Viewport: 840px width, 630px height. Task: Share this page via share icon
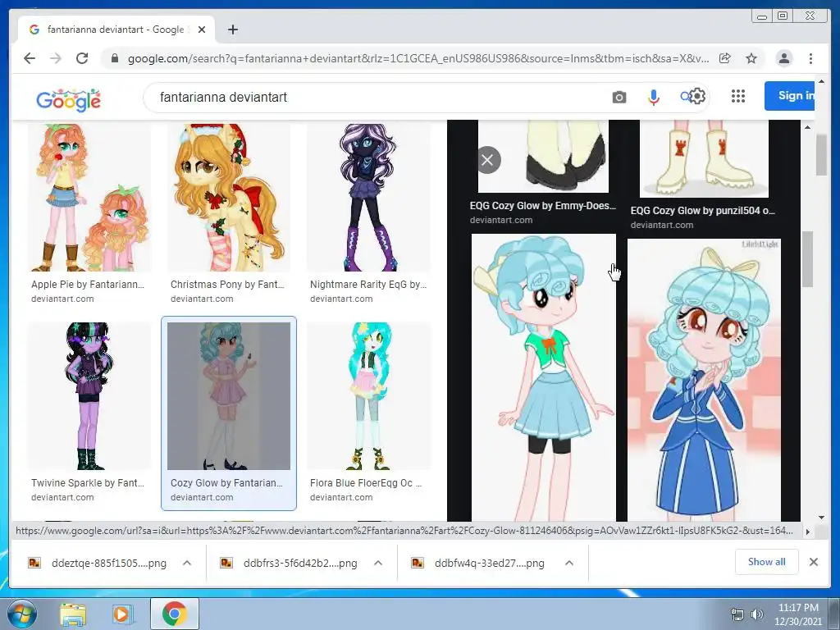coord(725,58)
